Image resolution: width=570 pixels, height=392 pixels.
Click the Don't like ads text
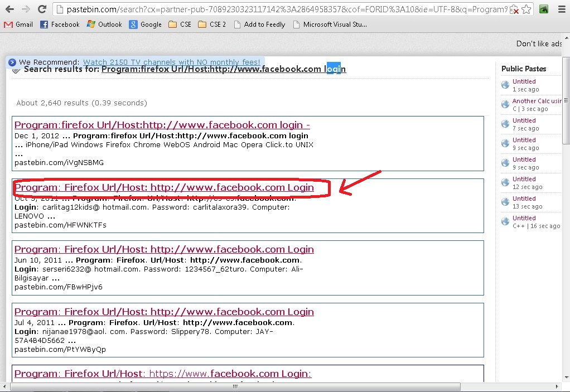pos(539,43)
